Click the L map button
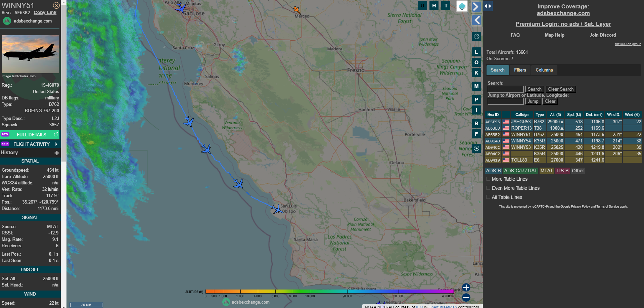644x308 pixels. coord(476,52)
